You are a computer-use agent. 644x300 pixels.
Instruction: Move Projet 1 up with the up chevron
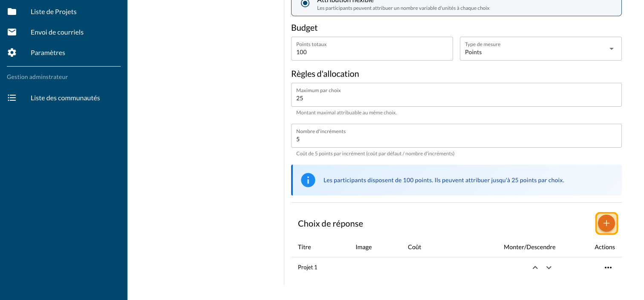point(535,268)
